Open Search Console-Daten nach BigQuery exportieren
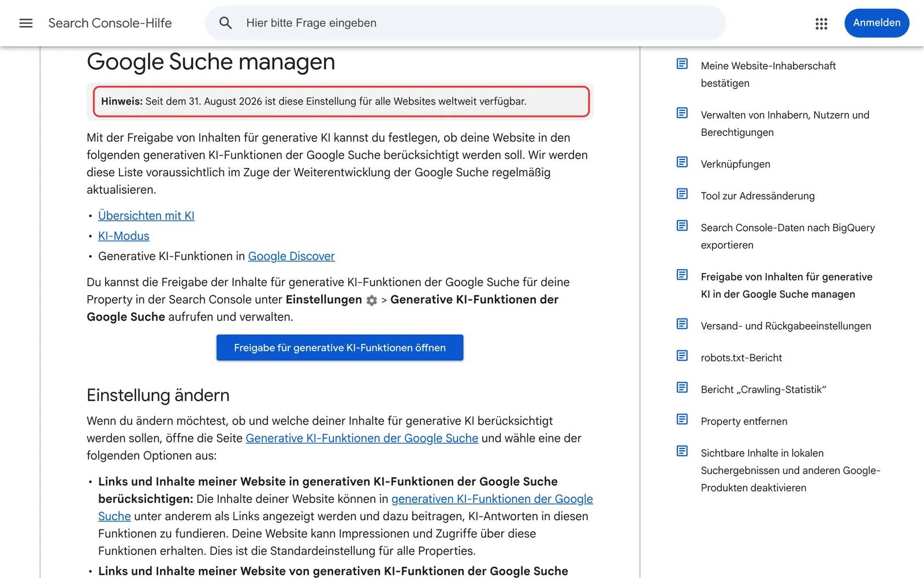 [x=788, y=236]
